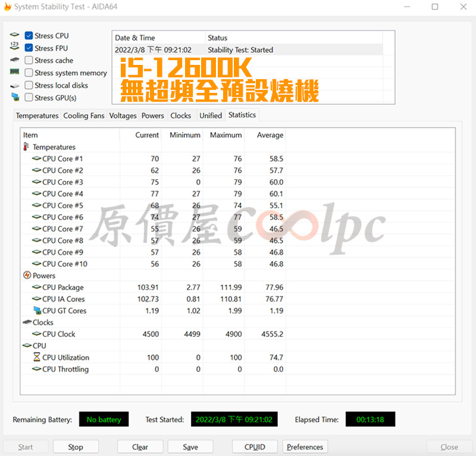The image size is (476, 456).
Task: Click the chip icon of CPU Core #5
Action: (x=37, y=205)
